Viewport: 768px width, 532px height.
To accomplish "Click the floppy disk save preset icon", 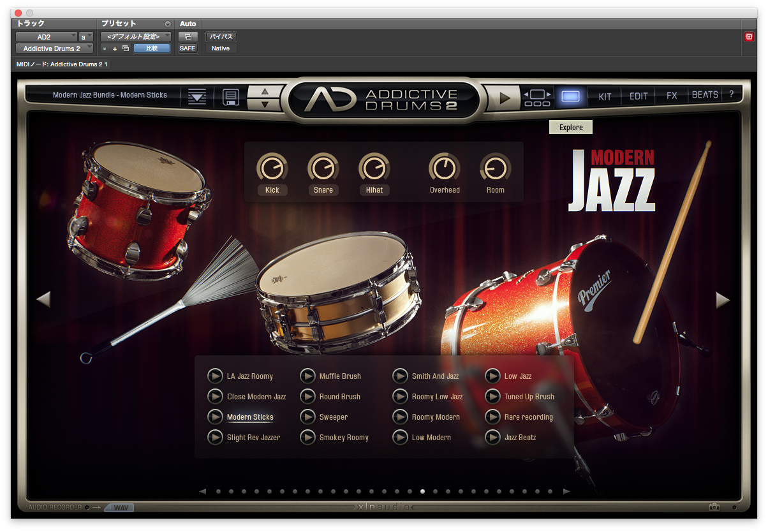I will click(x=230, y=97).
